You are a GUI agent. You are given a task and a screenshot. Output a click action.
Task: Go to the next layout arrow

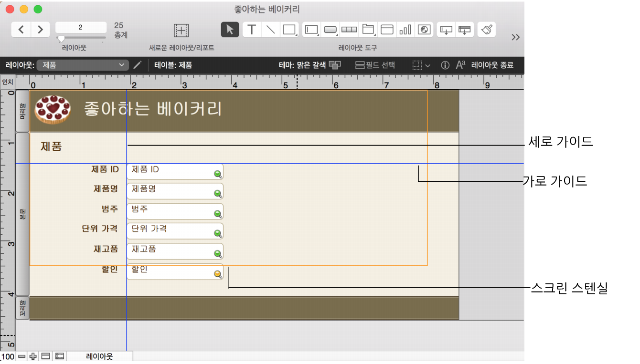tap(41, 30)
